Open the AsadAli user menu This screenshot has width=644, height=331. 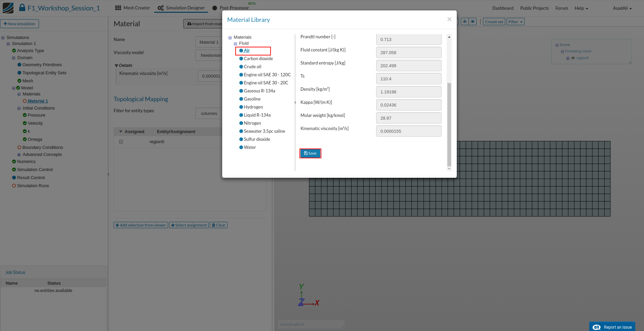click(622, 8)
